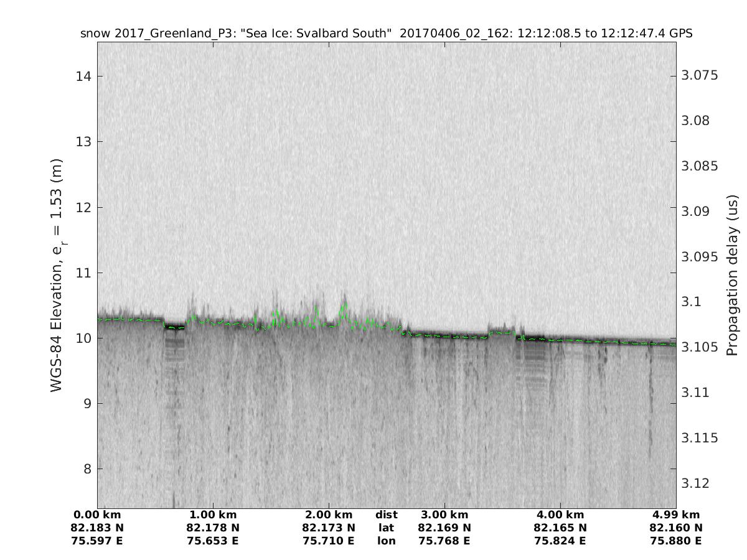Click the 75.768 E longitude label

tap(444, 541)
